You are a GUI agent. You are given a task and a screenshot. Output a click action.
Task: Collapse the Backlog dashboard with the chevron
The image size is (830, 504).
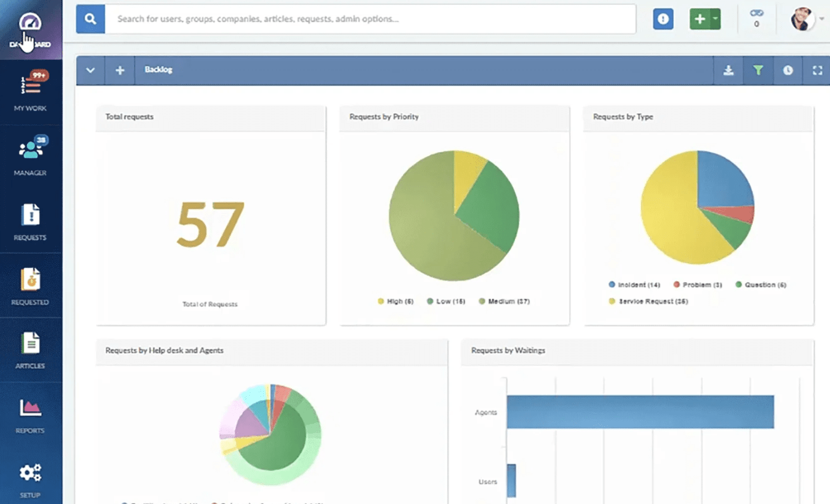coord(89,70)
